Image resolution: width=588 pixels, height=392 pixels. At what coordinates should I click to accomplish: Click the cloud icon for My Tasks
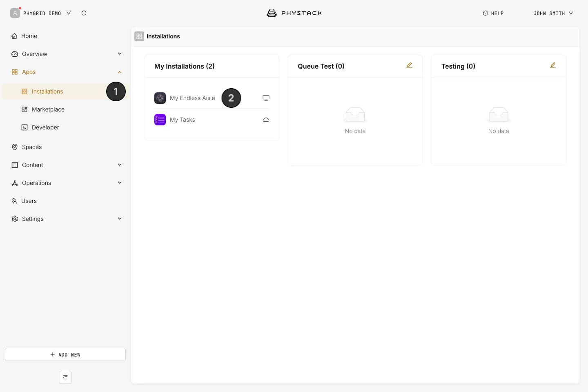click(x=266, y=120)
